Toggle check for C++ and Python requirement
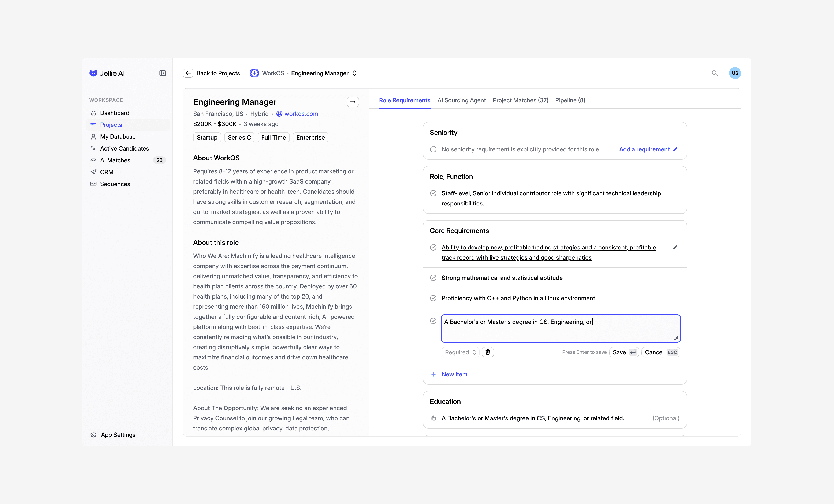Image resolution: width=834 pixels, height=504 pixels. 433,298
